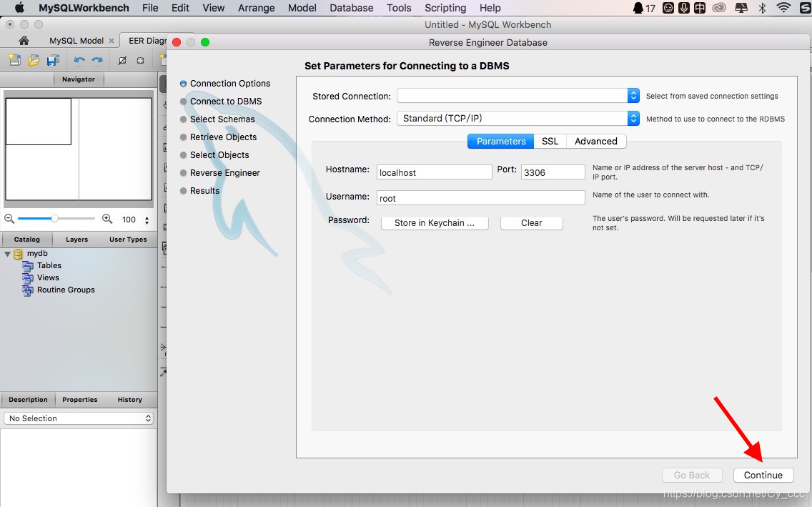Click the Continue button
812x507 pixels.
click(x=763, y=475)
